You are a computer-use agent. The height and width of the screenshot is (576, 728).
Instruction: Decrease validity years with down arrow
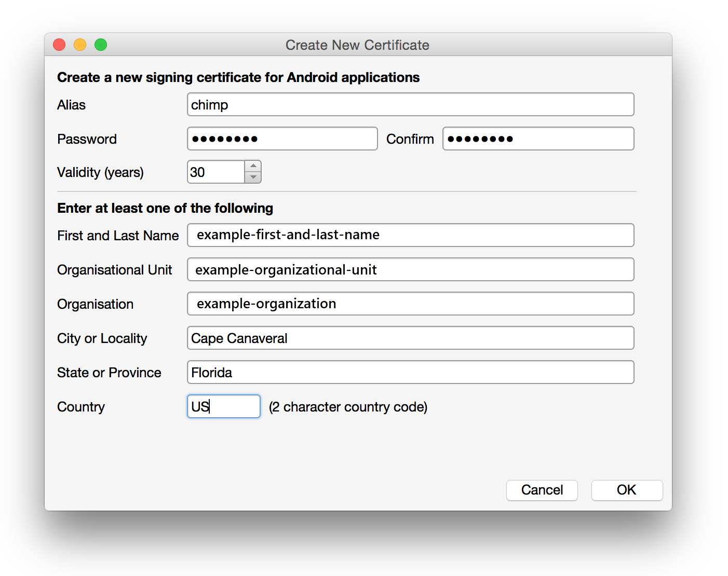(253, 177)
